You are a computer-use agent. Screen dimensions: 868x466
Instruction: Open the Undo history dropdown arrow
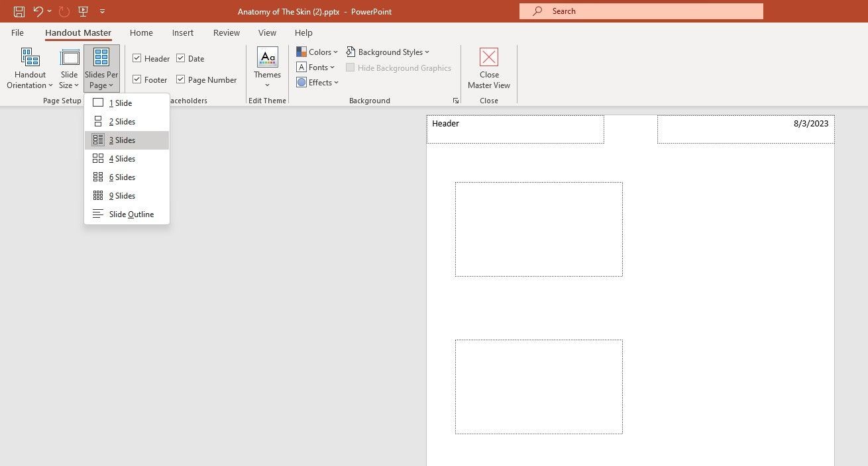pyautogui.click(x=49, y=11)
